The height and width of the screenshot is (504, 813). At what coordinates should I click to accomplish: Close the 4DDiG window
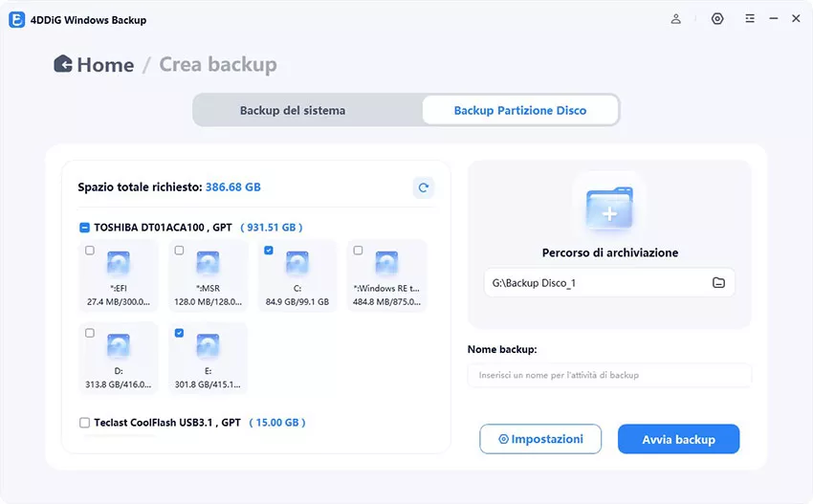pos(796,19)
